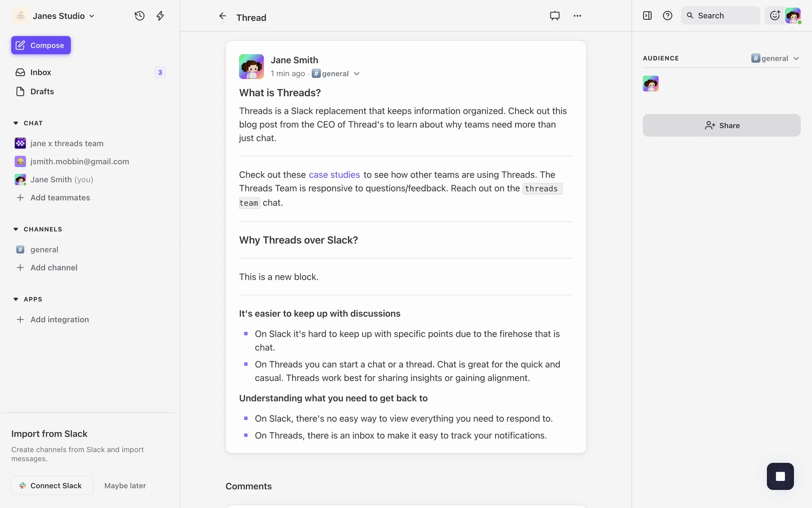The image size is (812, 508).
Task: Collapse the APPS section
Action: click(x=16, y=299)
